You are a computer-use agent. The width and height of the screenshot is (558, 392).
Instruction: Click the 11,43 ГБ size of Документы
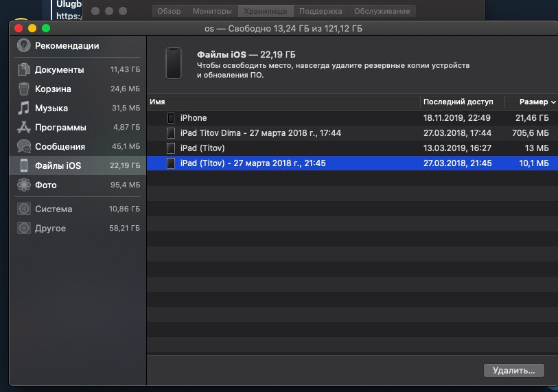click(126, 69)
